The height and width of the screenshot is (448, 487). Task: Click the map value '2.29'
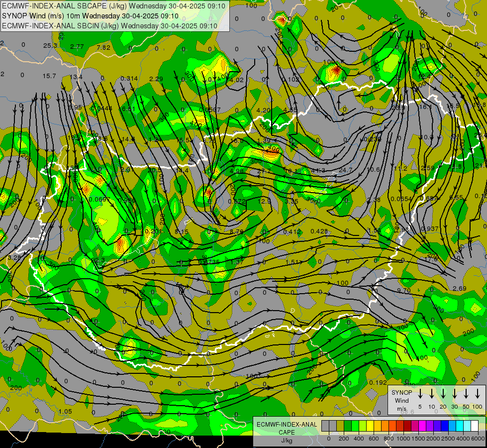[x=156, y=79]
